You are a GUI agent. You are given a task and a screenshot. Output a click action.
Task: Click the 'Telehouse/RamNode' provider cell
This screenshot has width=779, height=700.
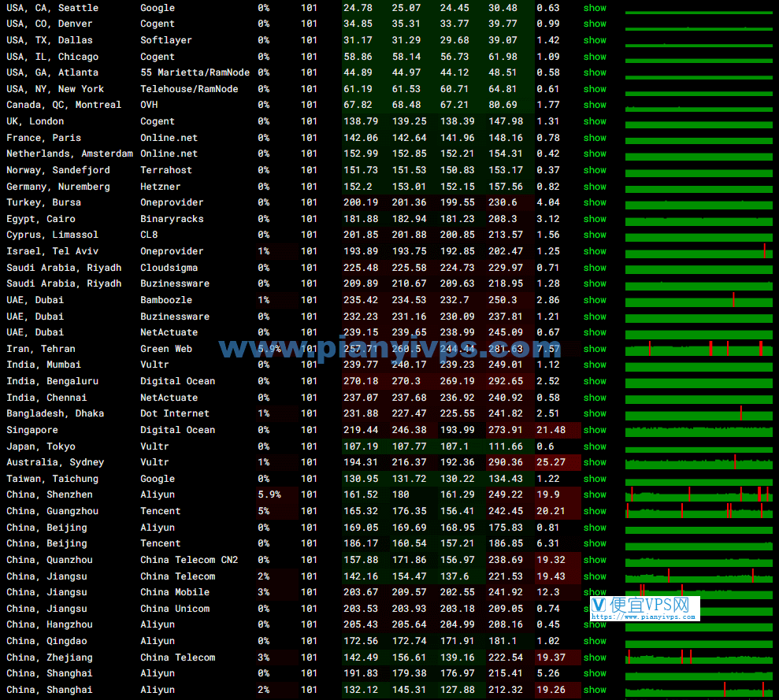(189, 89)
